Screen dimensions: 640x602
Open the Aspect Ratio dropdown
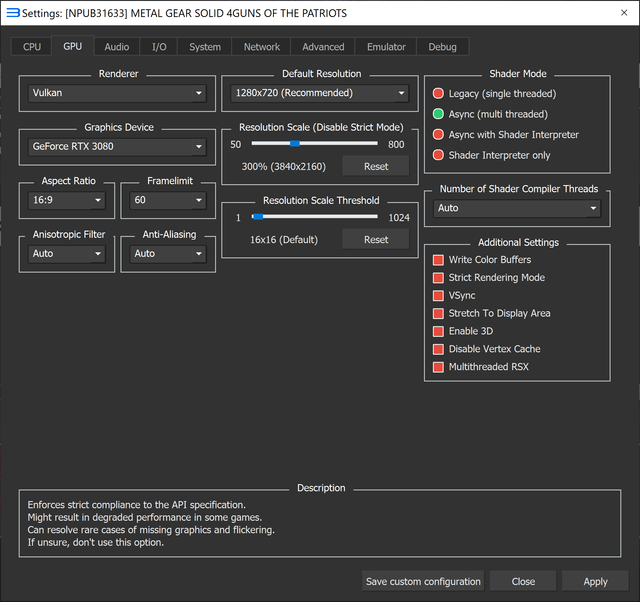(67, 200)
